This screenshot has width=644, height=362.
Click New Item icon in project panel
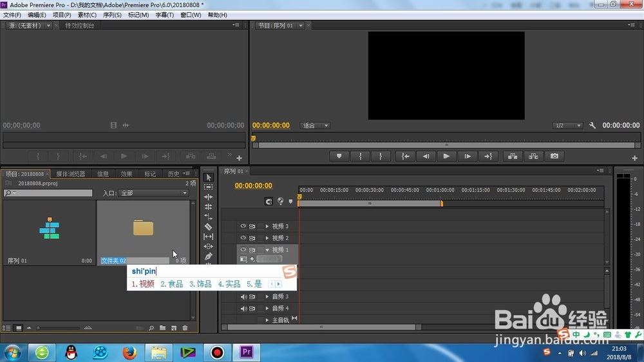174,328
